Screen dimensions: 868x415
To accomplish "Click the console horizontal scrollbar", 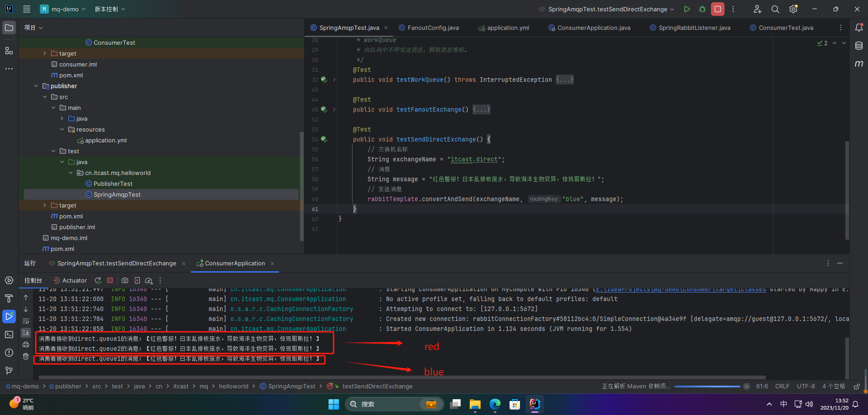I will (x=402, y=377).
